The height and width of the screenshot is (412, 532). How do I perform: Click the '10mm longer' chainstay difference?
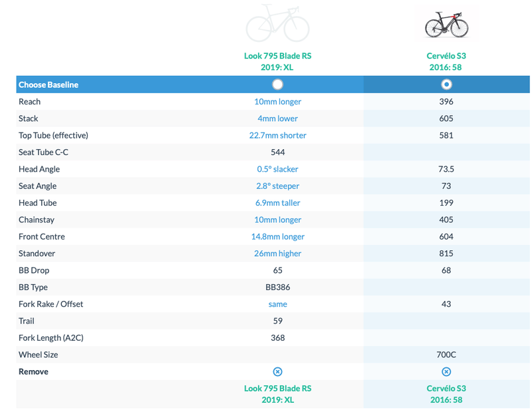(x=277, y=220)
